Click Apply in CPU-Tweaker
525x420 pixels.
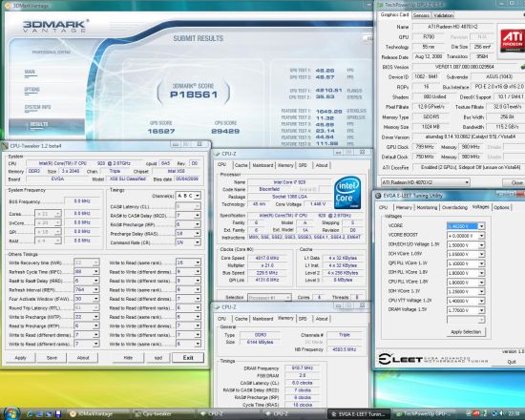coord(20,358)
